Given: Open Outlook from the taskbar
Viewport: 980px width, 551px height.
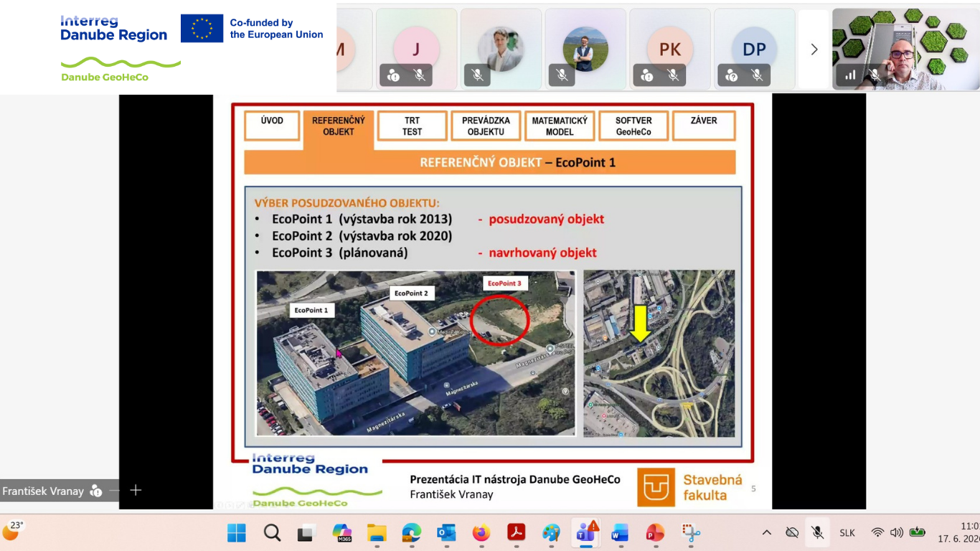Looking at the screenshot, I should [446, 533].
